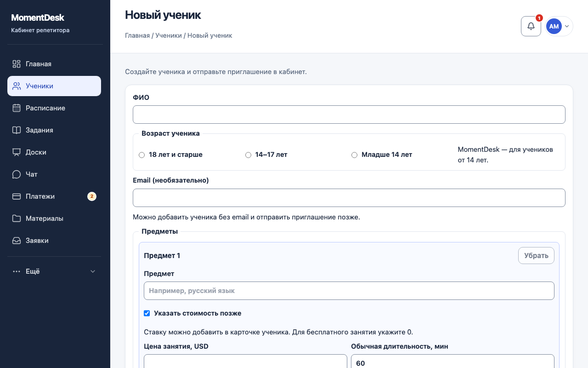Click the Убрать button for Предмет 1

click(x=536, y=256)
